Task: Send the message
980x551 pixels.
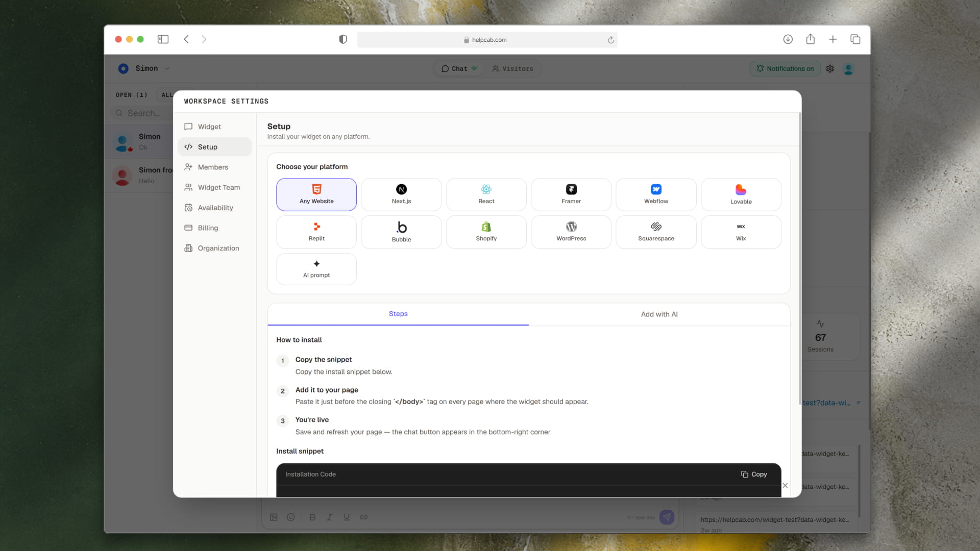Action: [667, 517]
